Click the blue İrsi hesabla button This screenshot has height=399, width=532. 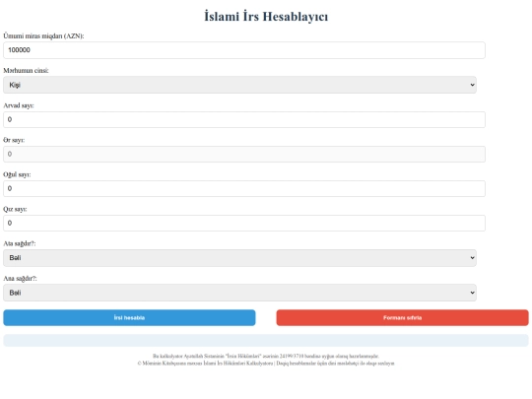coord(129,318)
